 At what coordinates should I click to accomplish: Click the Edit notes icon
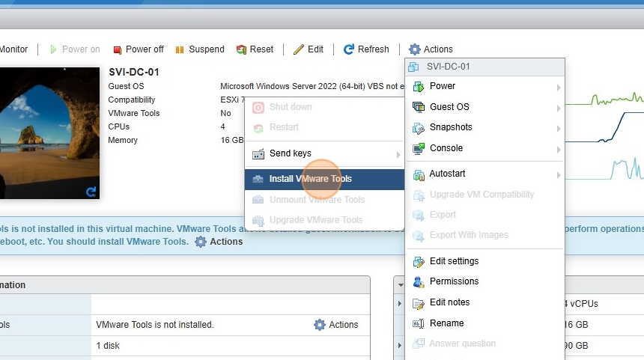point(419,303)
